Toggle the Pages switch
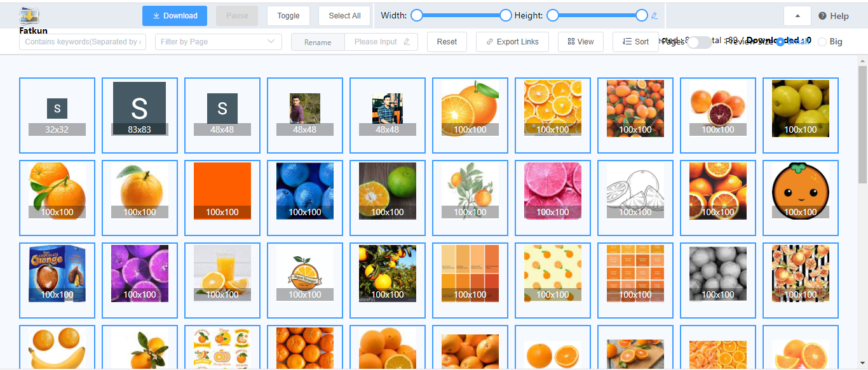This screenshot has width=868, height=370. tap(700, 42)
